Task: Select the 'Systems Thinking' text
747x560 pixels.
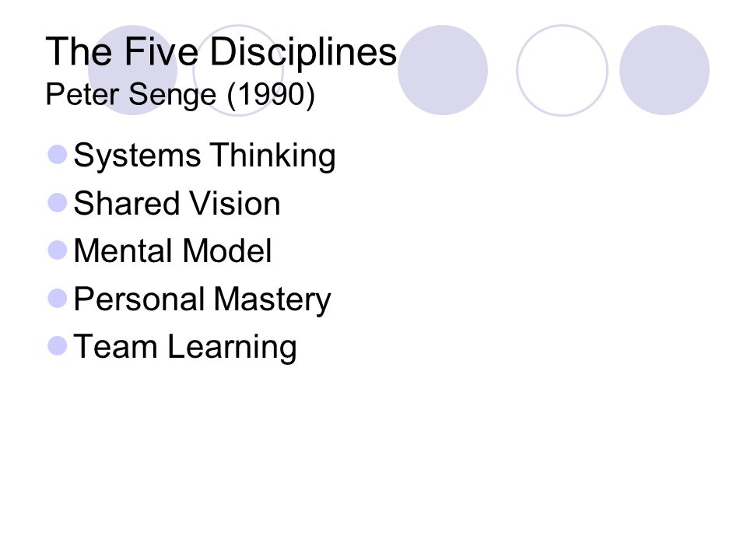Action: 205,156
